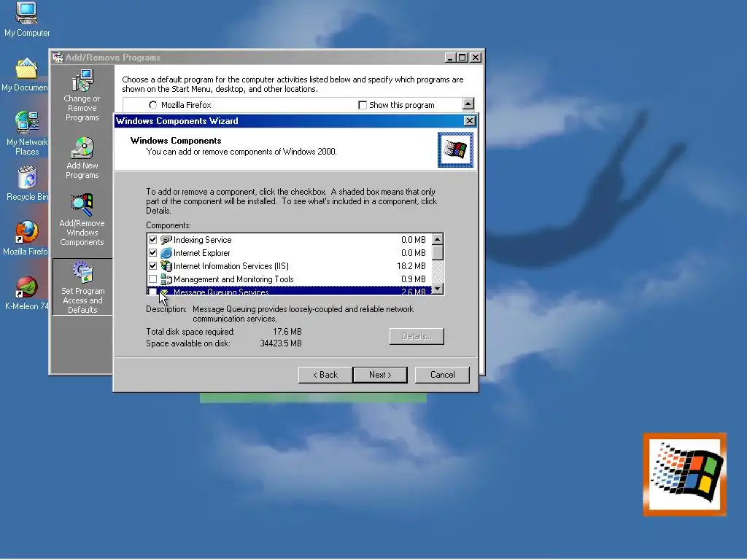The image size is (747, 560).
Task: Click the Add/Remove Programs title bar icon
Action: [x=58, y=58]
